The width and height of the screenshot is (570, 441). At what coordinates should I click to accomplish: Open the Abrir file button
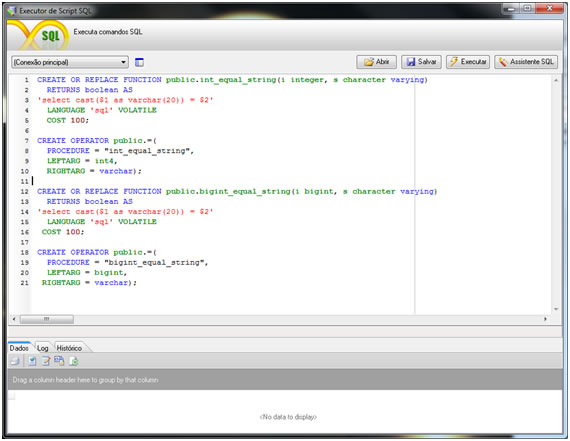pos(376,62)
